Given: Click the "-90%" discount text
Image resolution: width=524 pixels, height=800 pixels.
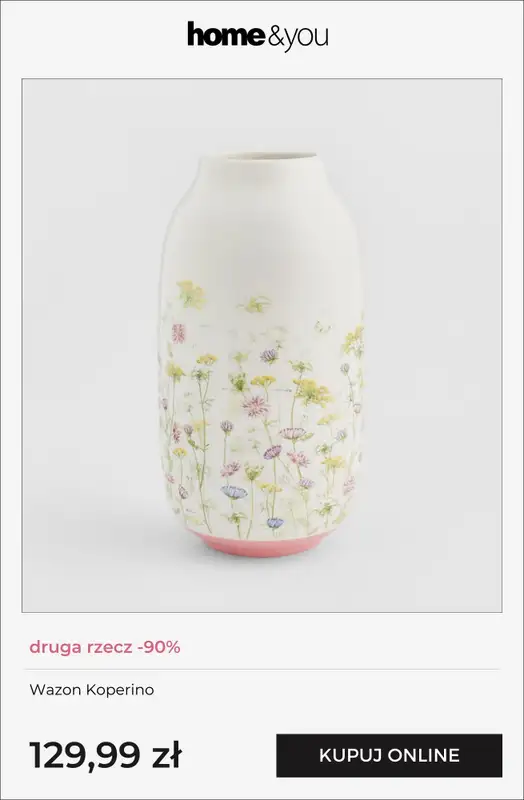Looking at the screenshot, I should click(x=159, y=647).
